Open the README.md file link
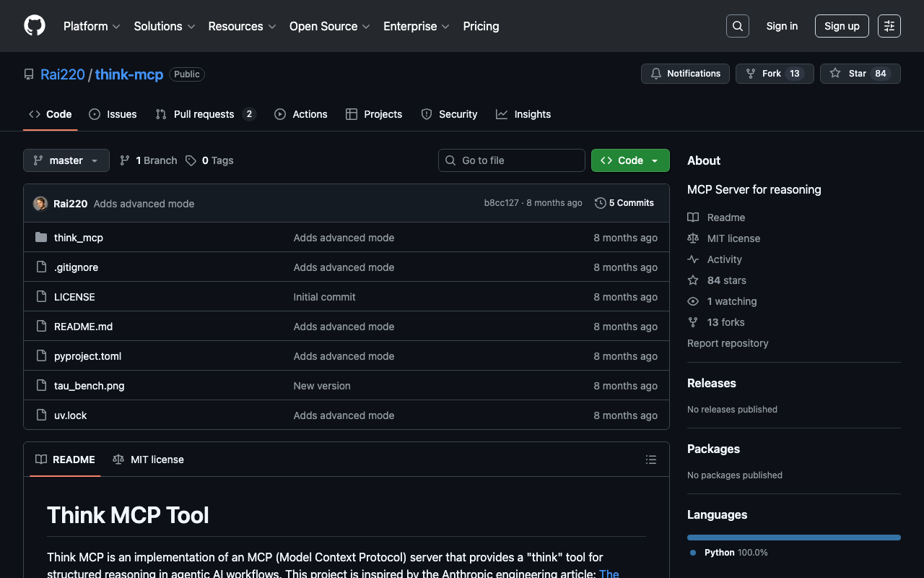 (x=83, y=327)
